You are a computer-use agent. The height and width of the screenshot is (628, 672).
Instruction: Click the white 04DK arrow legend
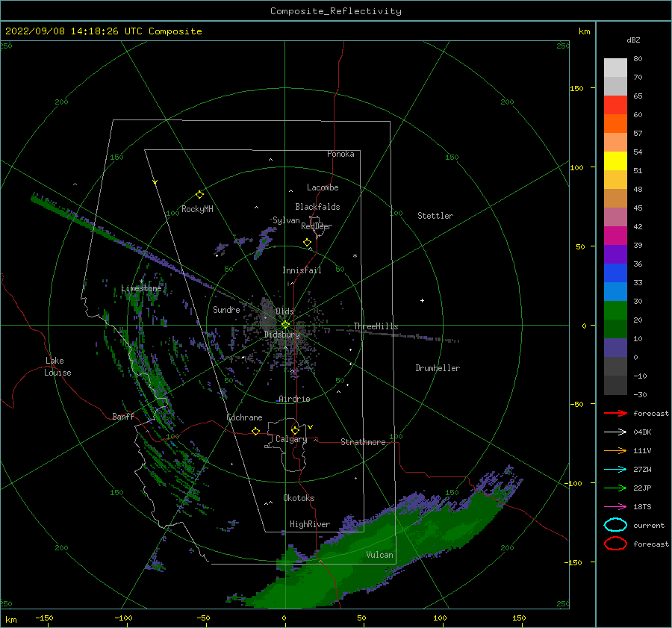click(x=615, y=432)
